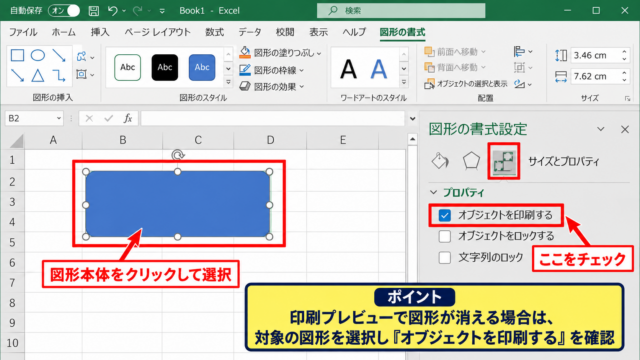Screen dimensions: 640x360
Task: Click the Edit Shape icon
Action: (82, 56)
